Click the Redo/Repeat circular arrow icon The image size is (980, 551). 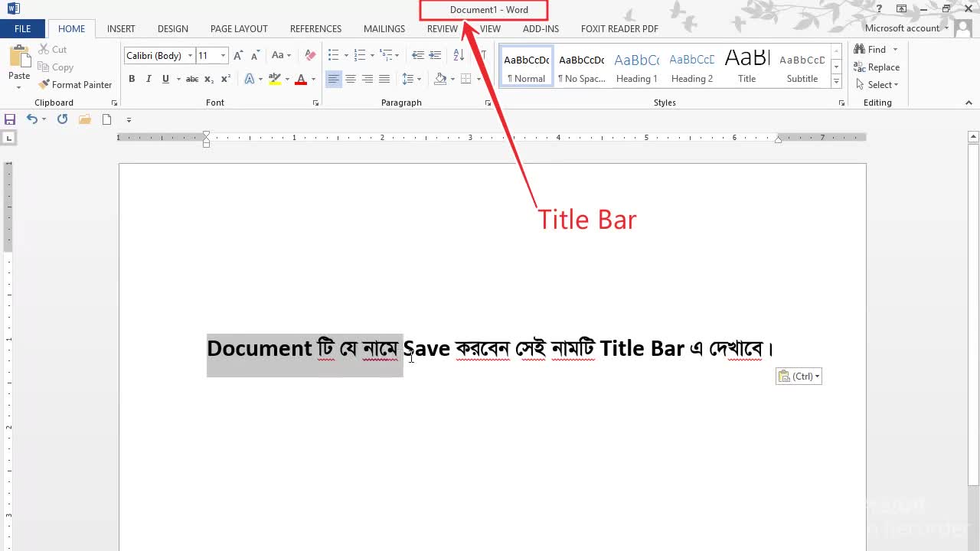click(62, 119)
